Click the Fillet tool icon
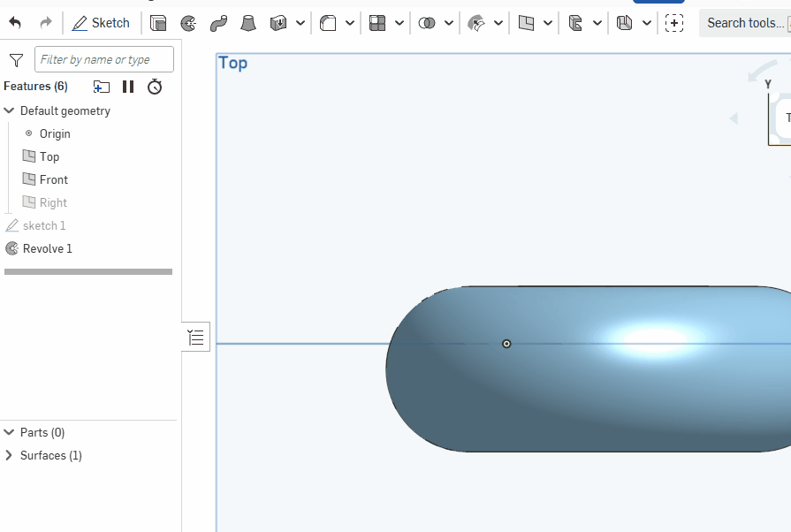Viewport: 791px width, 532px height. coord(328,23)
